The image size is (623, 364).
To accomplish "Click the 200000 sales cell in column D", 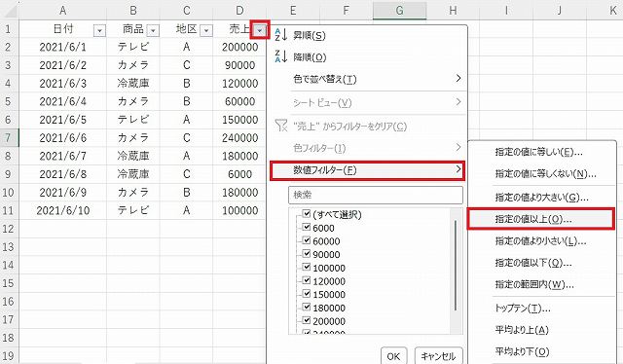I will [239, 47].
